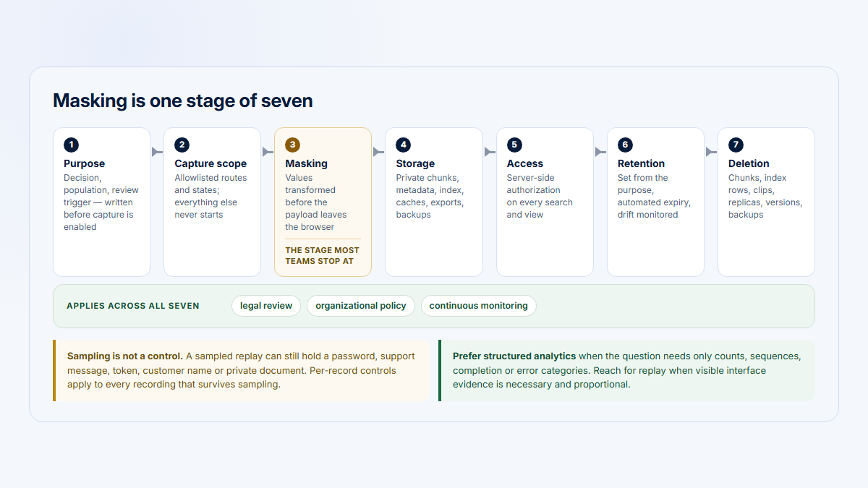This screenshot has width=868, height=488.
Task: Click arrow connector between Purpose and Capture scope
Action: (157, 152)
